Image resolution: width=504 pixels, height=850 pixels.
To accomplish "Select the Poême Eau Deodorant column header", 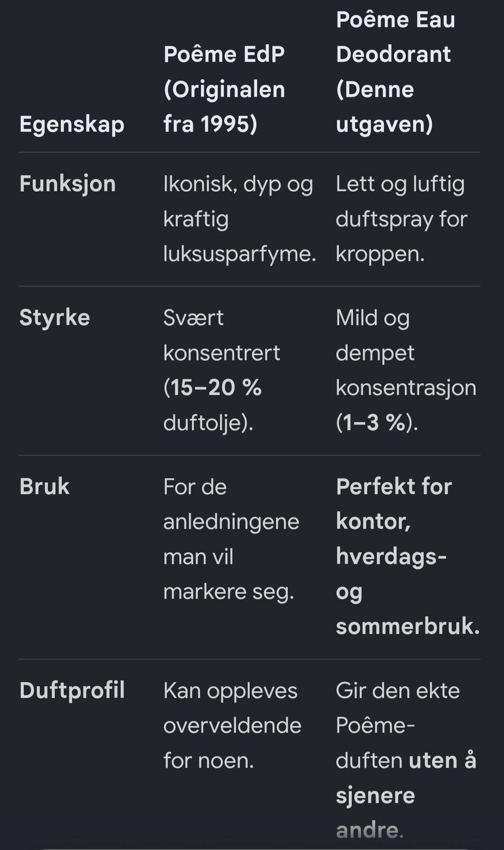I will [395, 71].
